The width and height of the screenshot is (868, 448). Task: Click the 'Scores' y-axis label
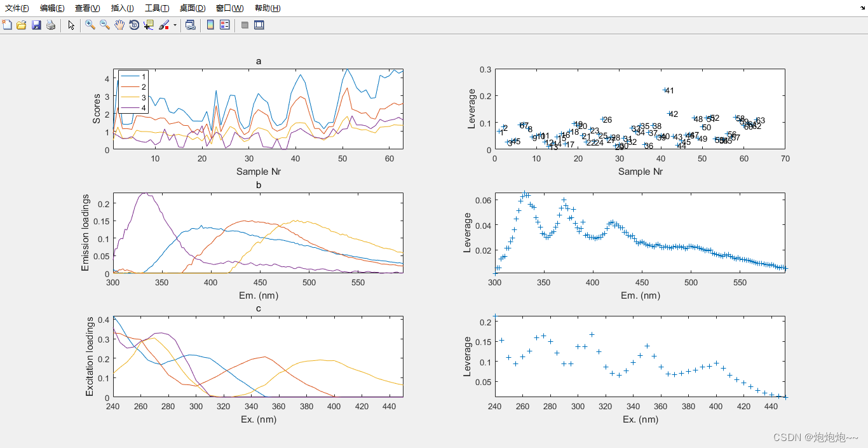click(x=97, y=109)
